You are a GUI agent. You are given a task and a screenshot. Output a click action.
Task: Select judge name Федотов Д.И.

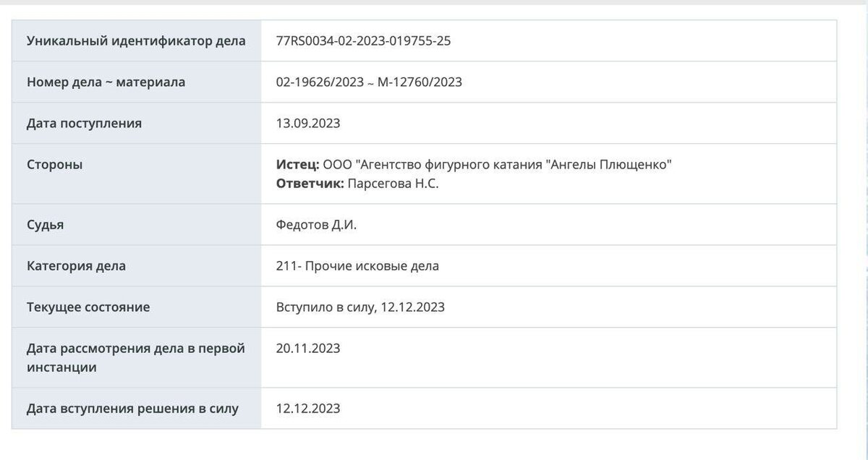(317, 225)
